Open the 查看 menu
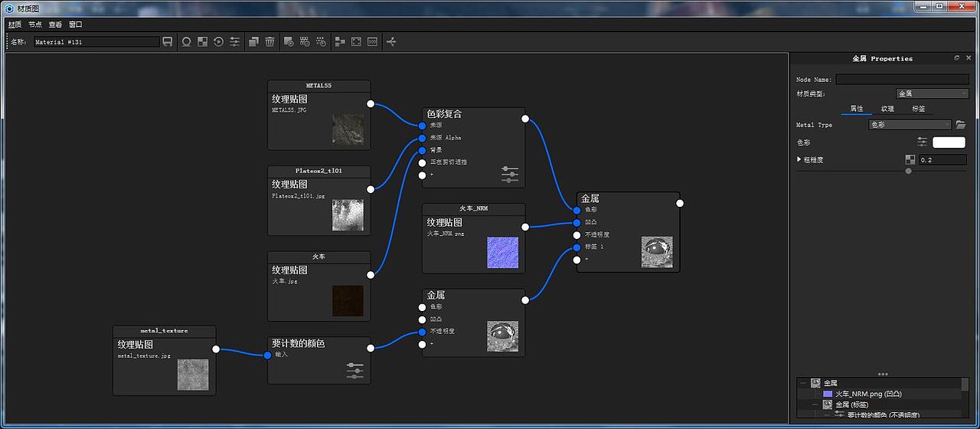The height and width of the screenshot is (429, 980). [x=56, y=25]
